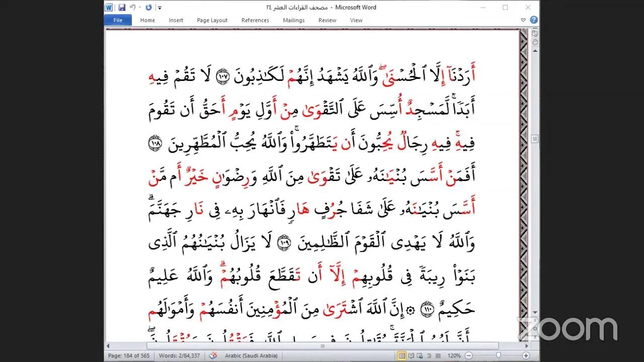Switch to Full Screen Reading view
Image resolution: width=644 pixels, height=362 pixels.
(412, 356)
